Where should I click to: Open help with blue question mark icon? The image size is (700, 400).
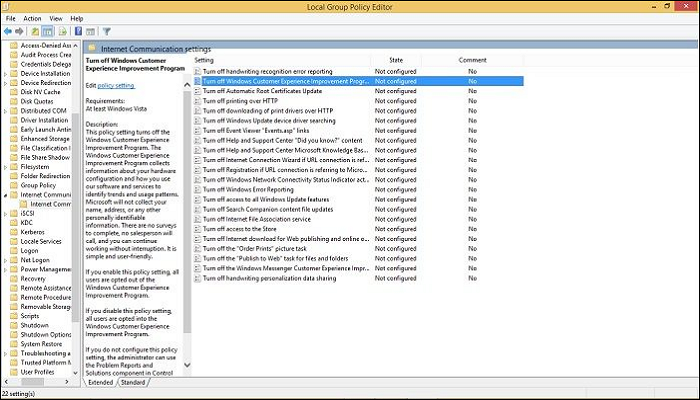pyautogui.click(x=78, y=31)
